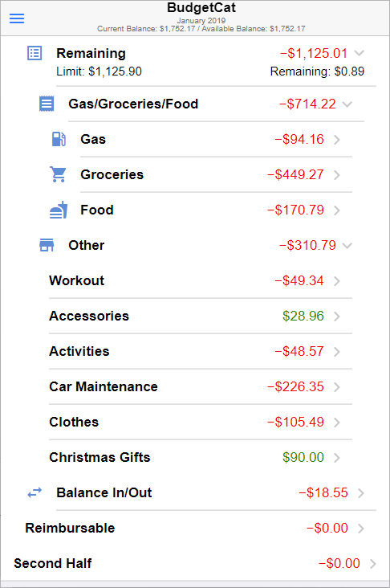Click the Clothes amount -$105.49
390x588 pixels.
[x=295, y=422]
